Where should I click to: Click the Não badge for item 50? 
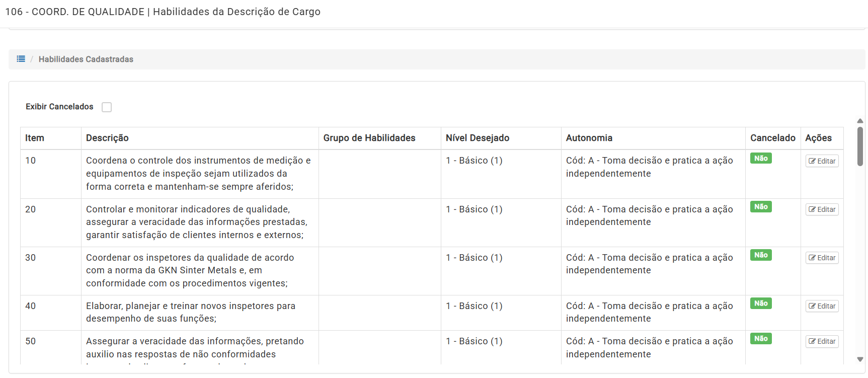(x=760, y=338)
